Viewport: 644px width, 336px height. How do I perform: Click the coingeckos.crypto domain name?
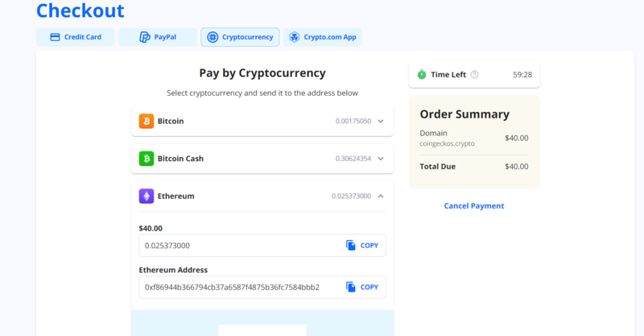448,143
